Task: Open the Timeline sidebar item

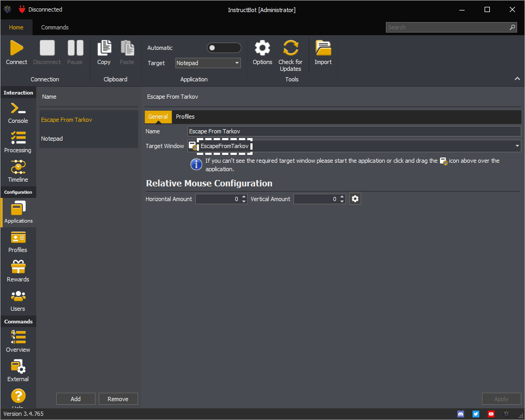Action: click(x=18, y=172)
